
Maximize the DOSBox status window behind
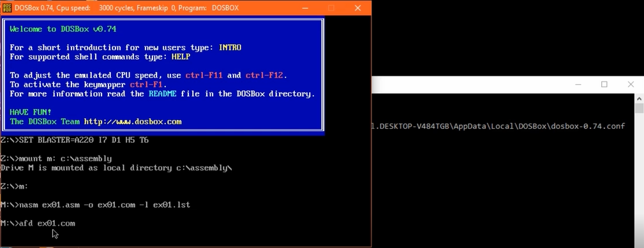pos(604,84)
